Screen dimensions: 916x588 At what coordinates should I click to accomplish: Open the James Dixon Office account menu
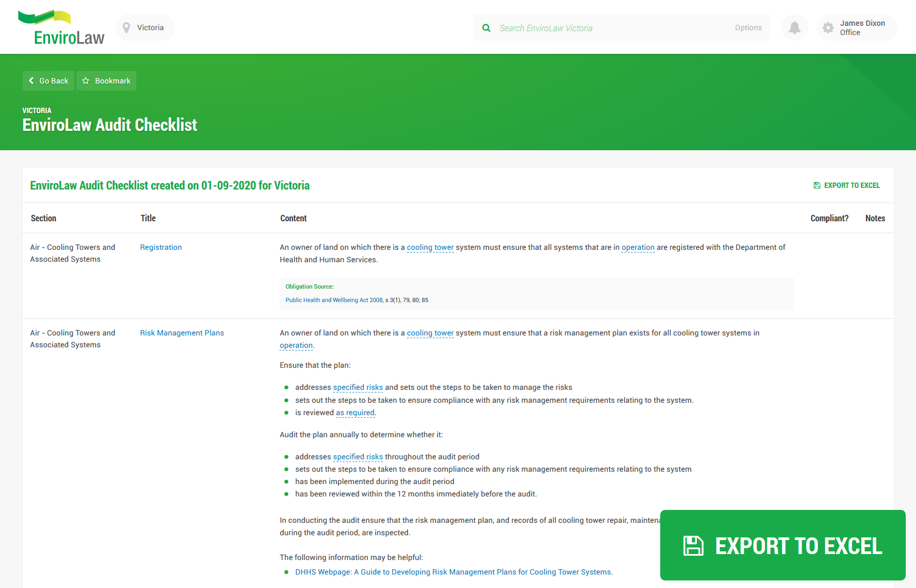857,27
